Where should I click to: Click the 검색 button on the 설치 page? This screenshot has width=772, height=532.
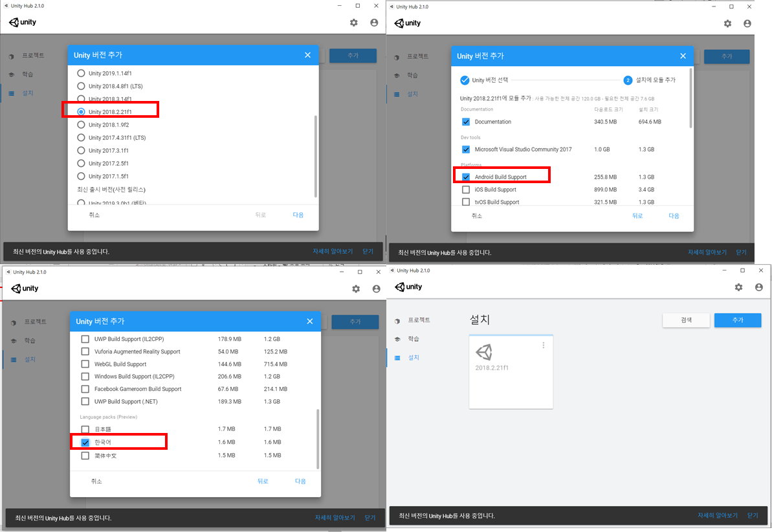coord(686,320)
